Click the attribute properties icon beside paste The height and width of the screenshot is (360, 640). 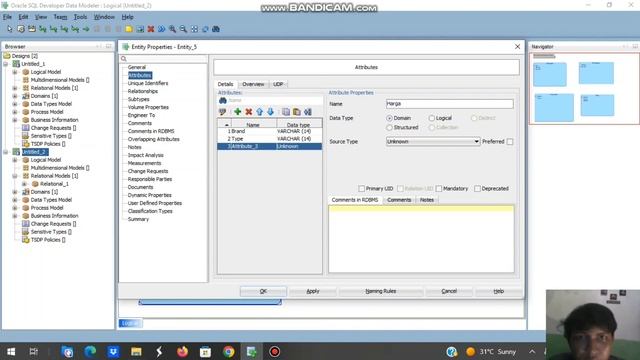pos(308,111)
